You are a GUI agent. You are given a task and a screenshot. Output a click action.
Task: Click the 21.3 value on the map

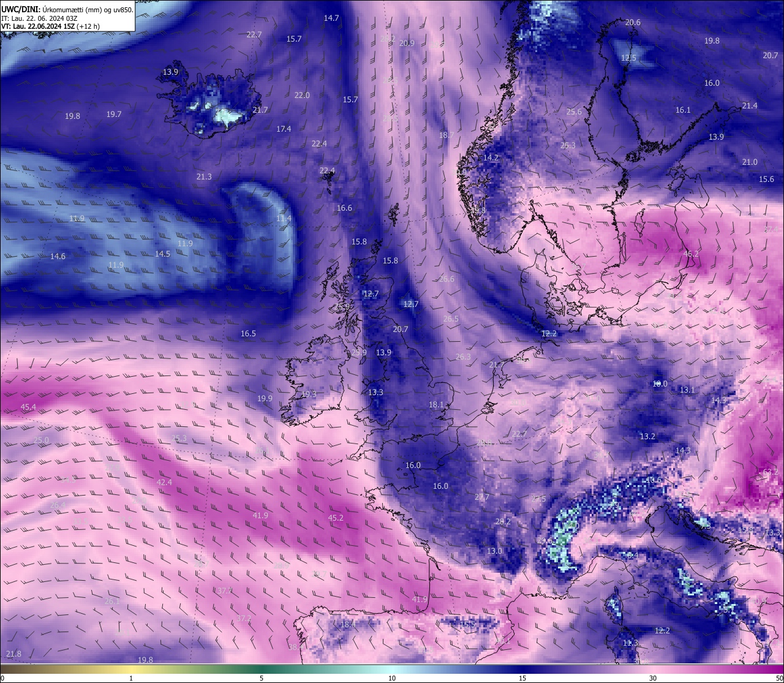(x=204, y=177)
